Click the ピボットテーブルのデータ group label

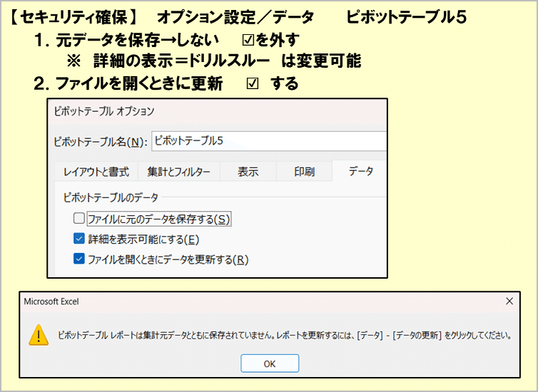(111, 197)
